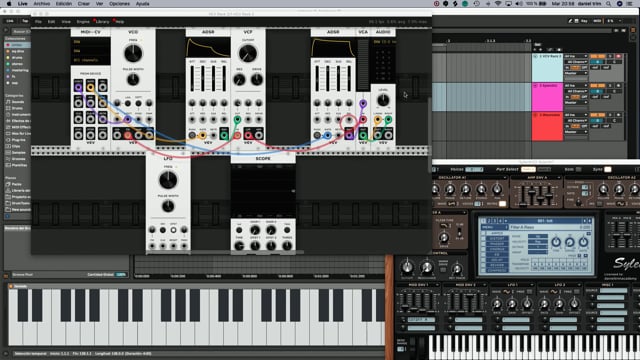
Task: Click the AUDIO module LEVEL knob
Action: [x=383, y=100]
